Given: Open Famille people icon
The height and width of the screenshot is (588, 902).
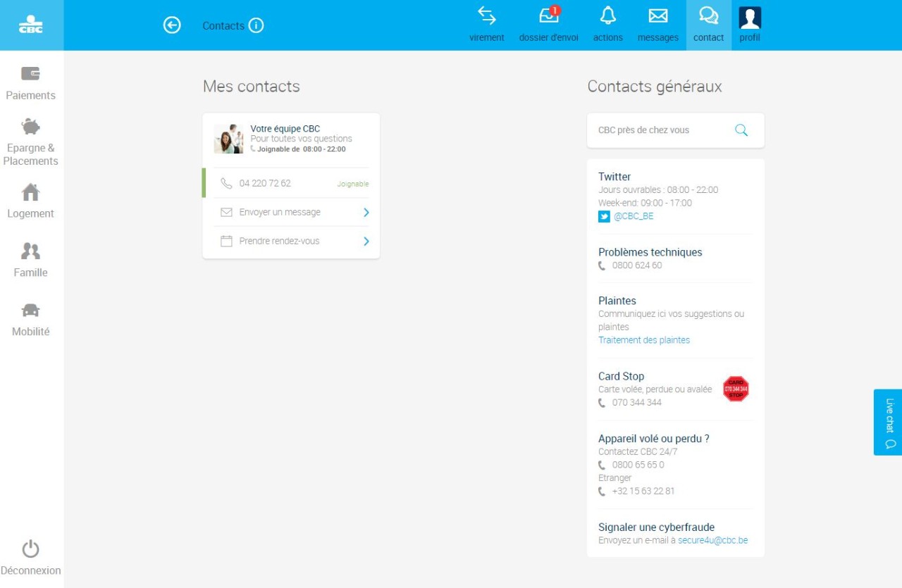Looking at the screenshot, I should [x=31, y=251].
